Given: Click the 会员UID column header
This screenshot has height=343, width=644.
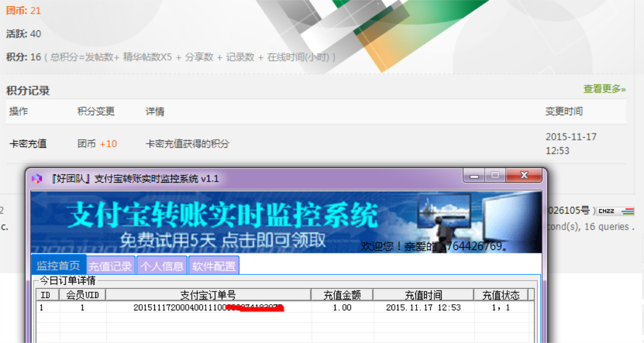Looking at the screenshot, I should click(82, 295).
